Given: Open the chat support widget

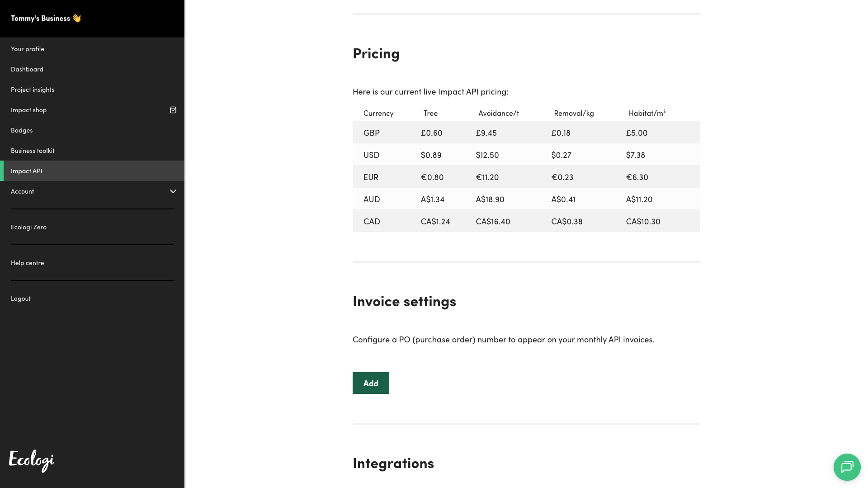Looking at the screenshot, I should pyautogui.click(x=847, y=467).
